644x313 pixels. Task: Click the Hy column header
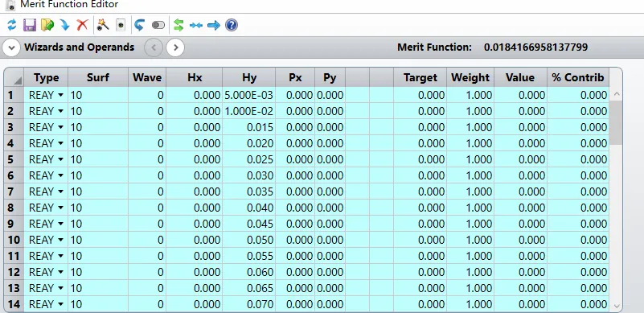(249, 78)
